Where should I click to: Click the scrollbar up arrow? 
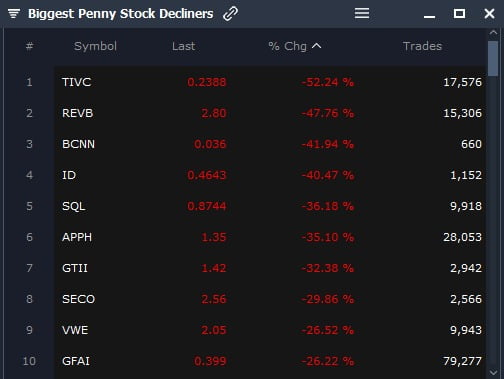tap(493, 33)
